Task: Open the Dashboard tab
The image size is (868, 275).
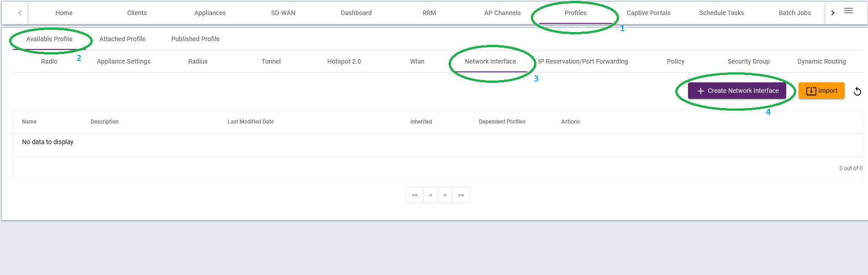Action: pos(356,13)
